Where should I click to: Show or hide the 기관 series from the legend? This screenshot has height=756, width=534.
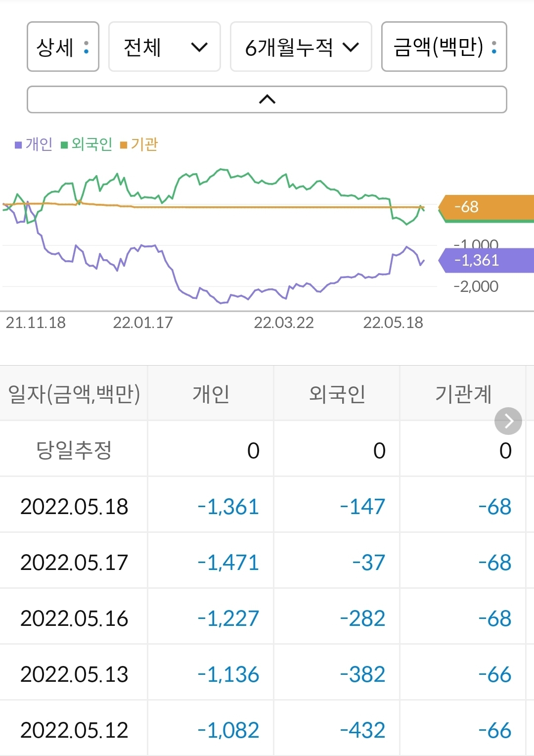[143, 144]
